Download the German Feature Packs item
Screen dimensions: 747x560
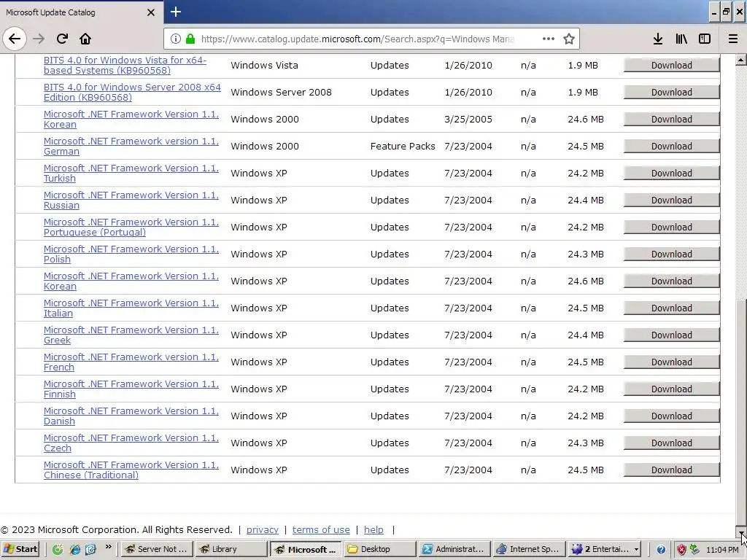(x=671, y=146)
